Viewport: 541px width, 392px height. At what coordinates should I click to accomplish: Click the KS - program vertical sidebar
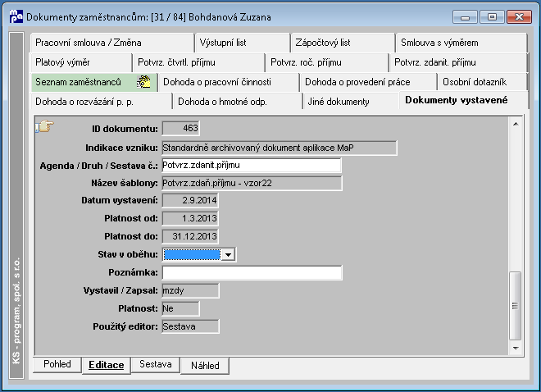[16, 206]
